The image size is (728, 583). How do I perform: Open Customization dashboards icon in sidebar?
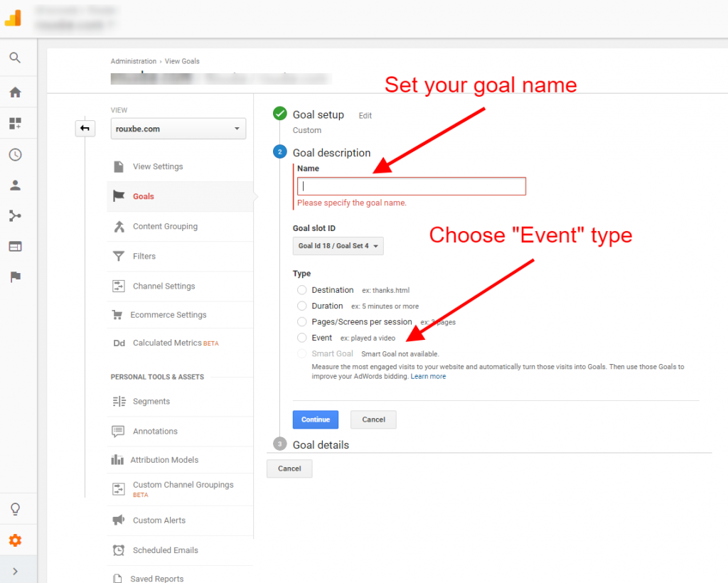(16, 124)
